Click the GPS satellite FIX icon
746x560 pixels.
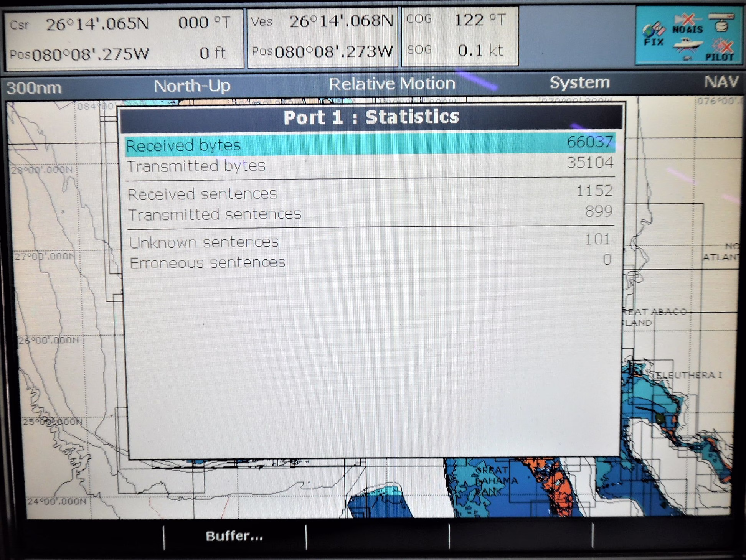pyautogui.click(x=654, y=34)
